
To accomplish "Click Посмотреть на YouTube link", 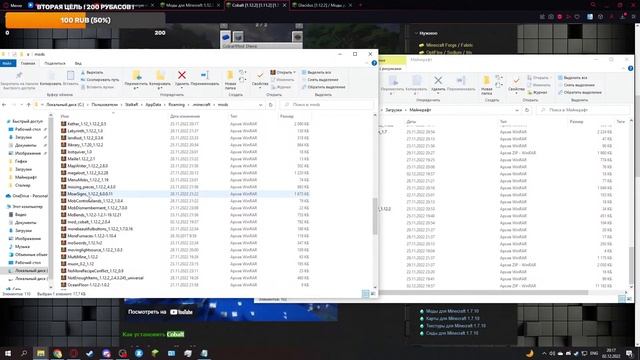I will click(160, 312).
